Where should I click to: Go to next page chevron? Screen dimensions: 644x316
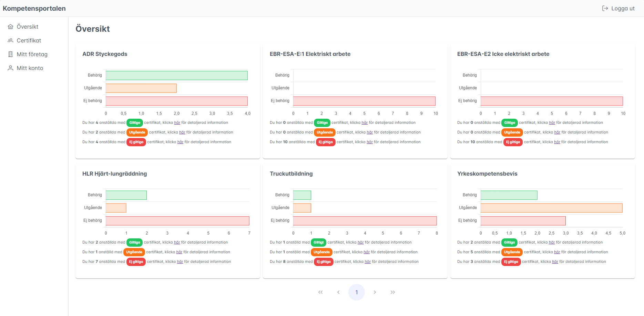pyautogui.click(x=375, y=292)
